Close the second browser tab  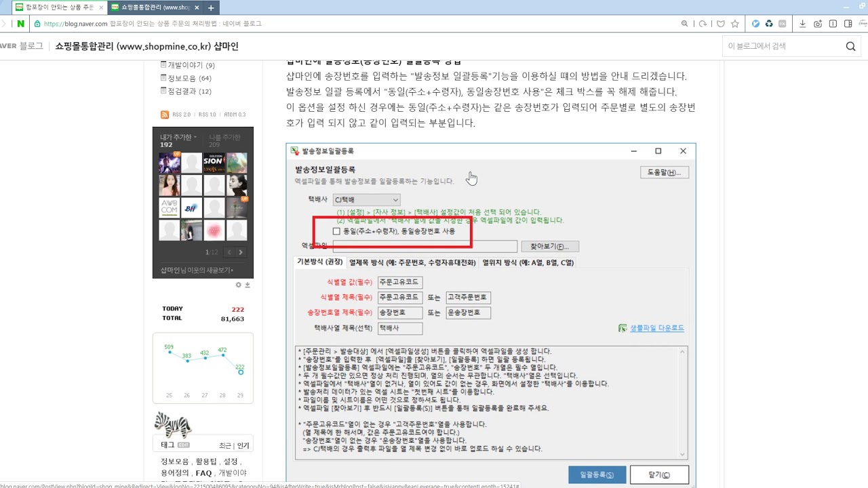[x=196, y=7]
